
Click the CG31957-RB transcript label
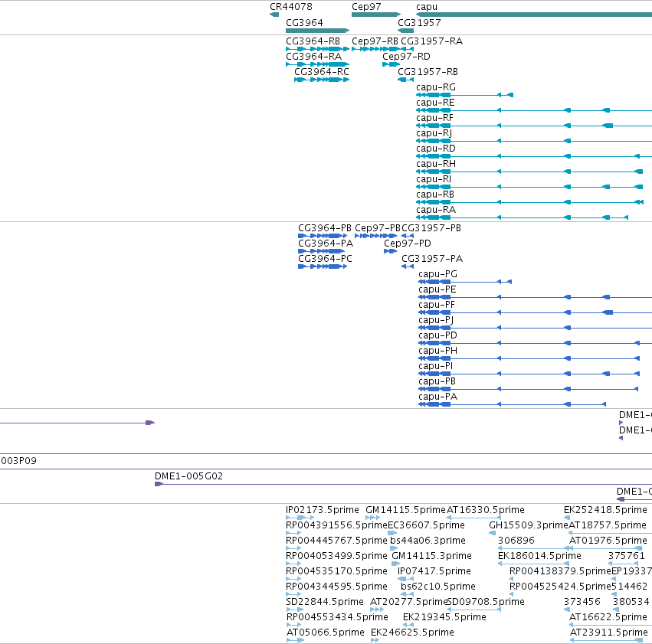tap(428, 72)
